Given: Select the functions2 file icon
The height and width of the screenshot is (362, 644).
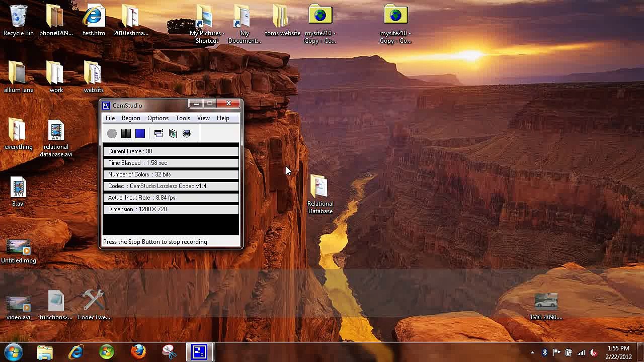Looking at the screenshot, I should click(x=56, y=306).
